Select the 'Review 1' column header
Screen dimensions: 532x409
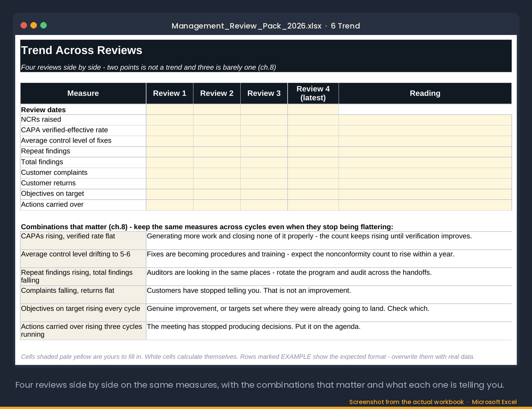[170, 94]
